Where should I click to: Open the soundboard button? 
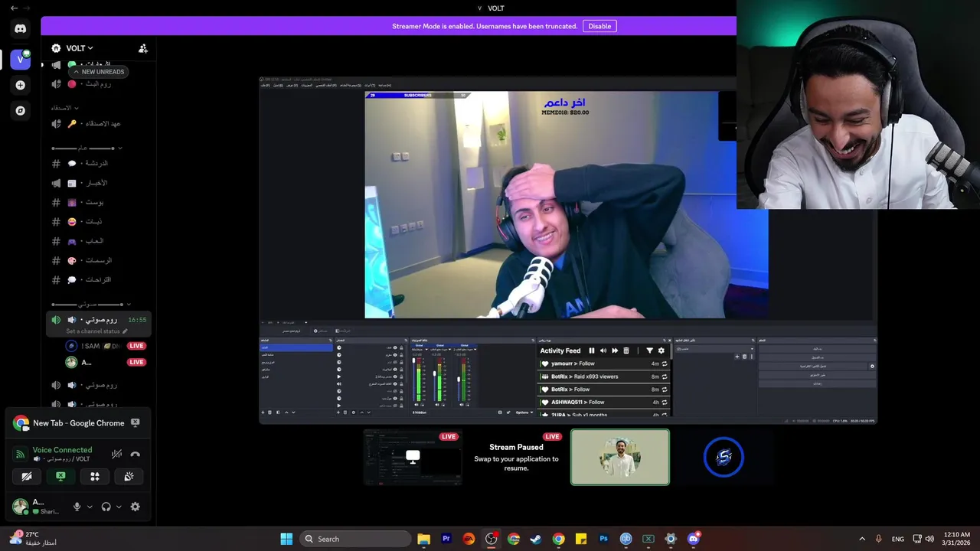tap(129, 476)
